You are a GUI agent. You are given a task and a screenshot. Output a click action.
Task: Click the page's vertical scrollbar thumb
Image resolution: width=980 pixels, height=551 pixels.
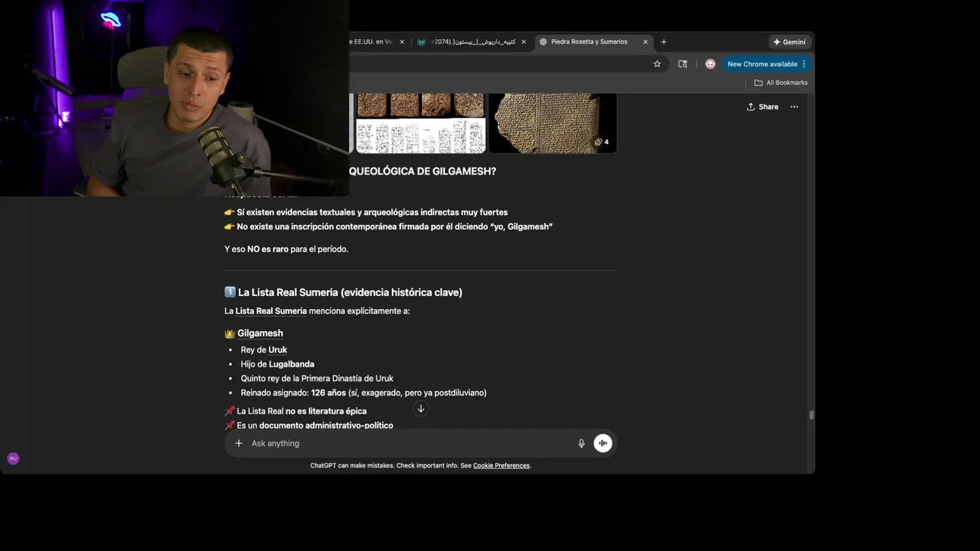(x=812, y=416)
